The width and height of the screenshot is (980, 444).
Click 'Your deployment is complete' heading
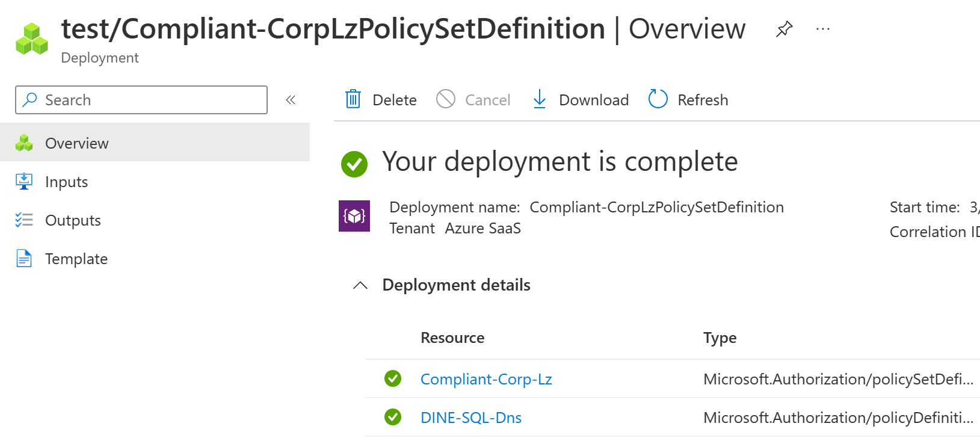[560, 161]
